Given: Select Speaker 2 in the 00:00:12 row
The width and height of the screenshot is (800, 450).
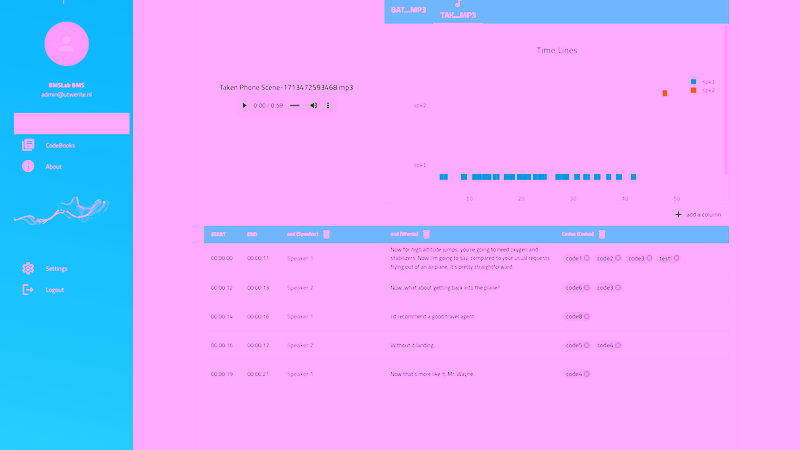Looking at the screenshot, I should (300, 288).
